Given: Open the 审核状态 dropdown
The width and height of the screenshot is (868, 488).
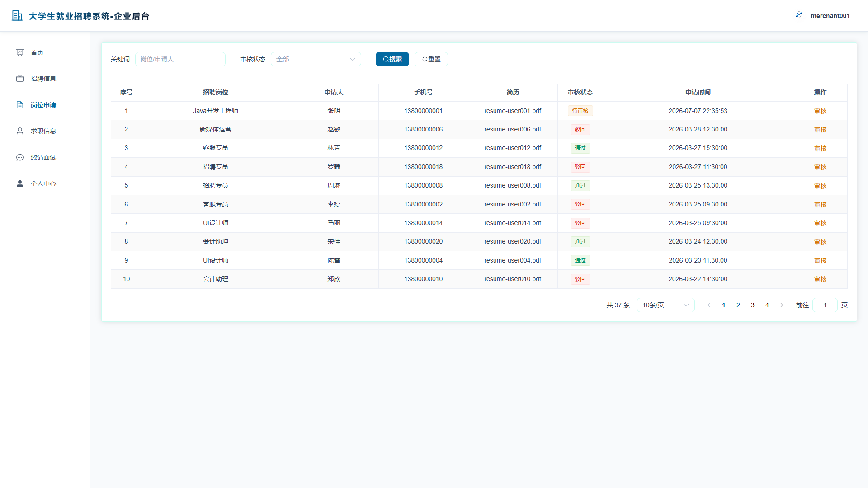Looking at the screenshot, I should coord(316,59).
